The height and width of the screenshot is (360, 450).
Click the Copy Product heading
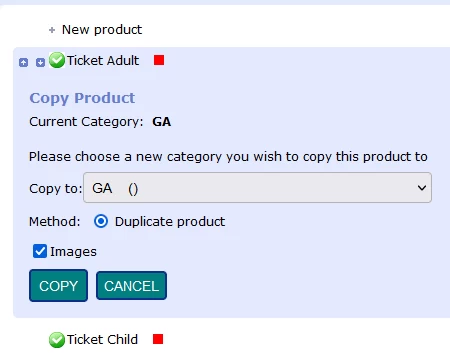82,98
